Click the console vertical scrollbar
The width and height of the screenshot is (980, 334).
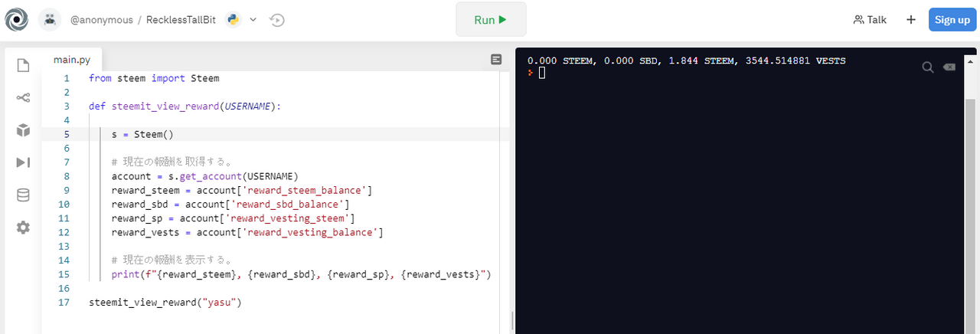(x=970, y=214)
